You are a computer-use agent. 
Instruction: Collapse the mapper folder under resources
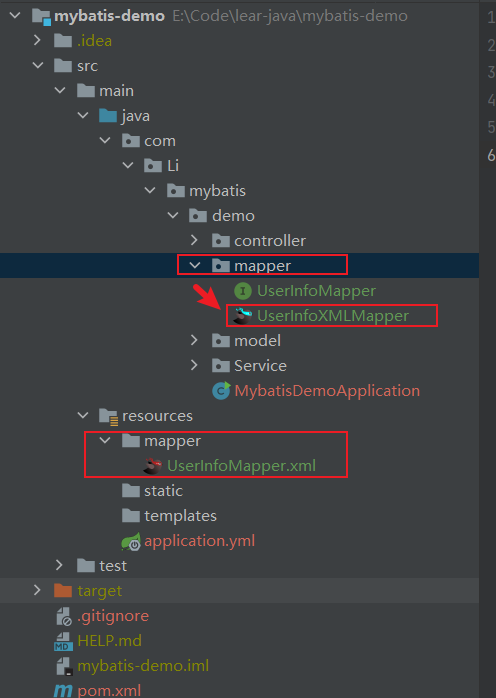pyautogui.click(x=105, y=441)
